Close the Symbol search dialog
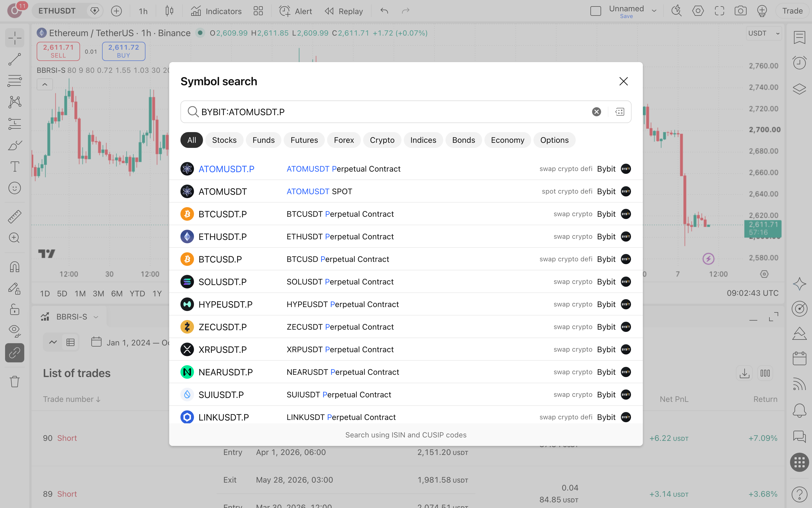Screen dimensions: 812x508 coord(623,81)
